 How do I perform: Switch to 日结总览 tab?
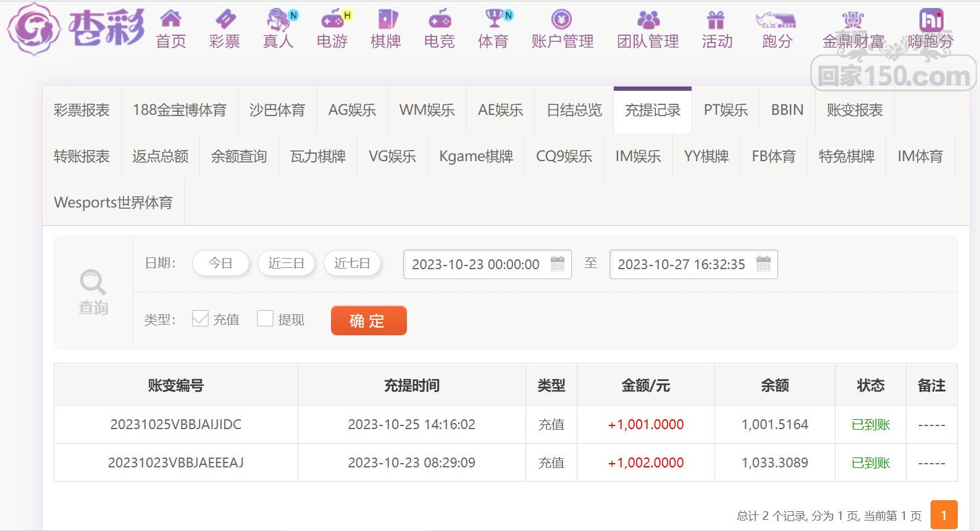[574, 110]
